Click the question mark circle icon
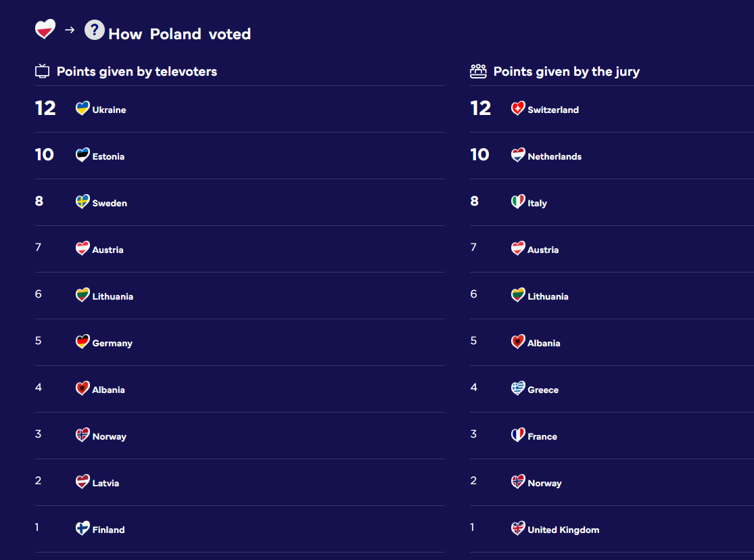The width and height of the screenshot is (754, 560). pos(94,30)
